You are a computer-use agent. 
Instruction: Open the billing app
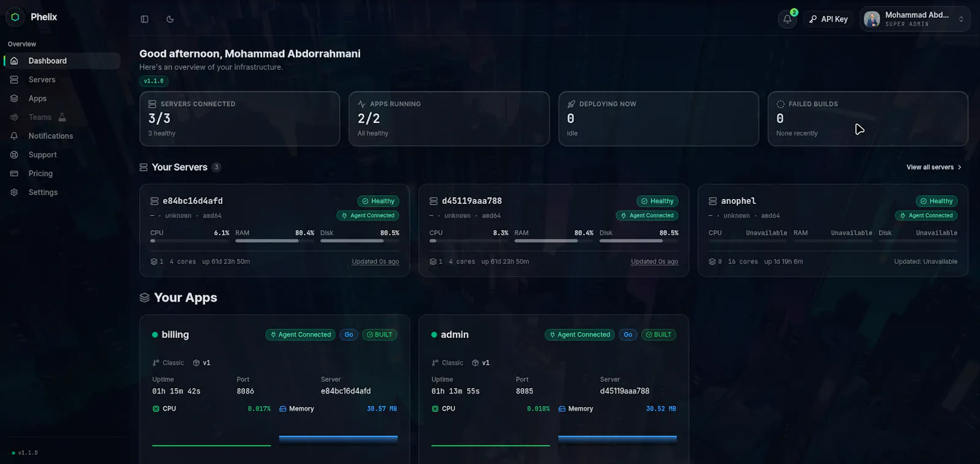pos(274,389)
